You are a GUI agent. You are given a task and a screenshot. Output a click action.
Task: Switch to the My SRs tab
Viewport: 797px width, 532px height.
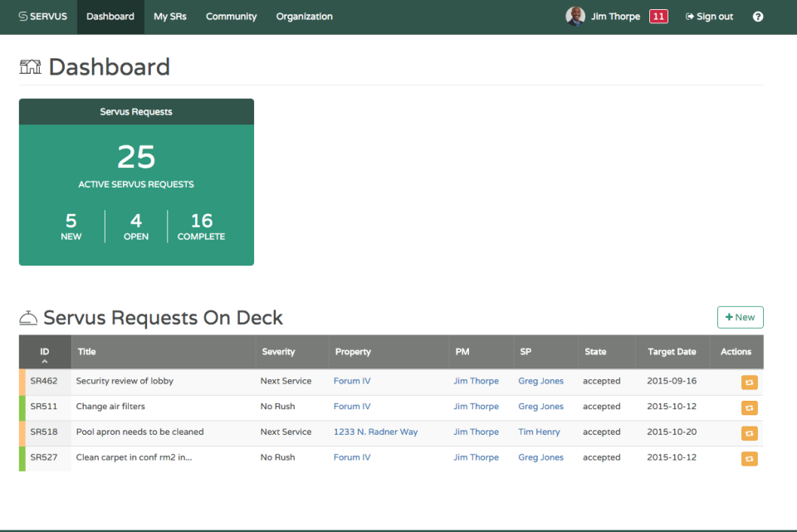click(x=169, y=16)
